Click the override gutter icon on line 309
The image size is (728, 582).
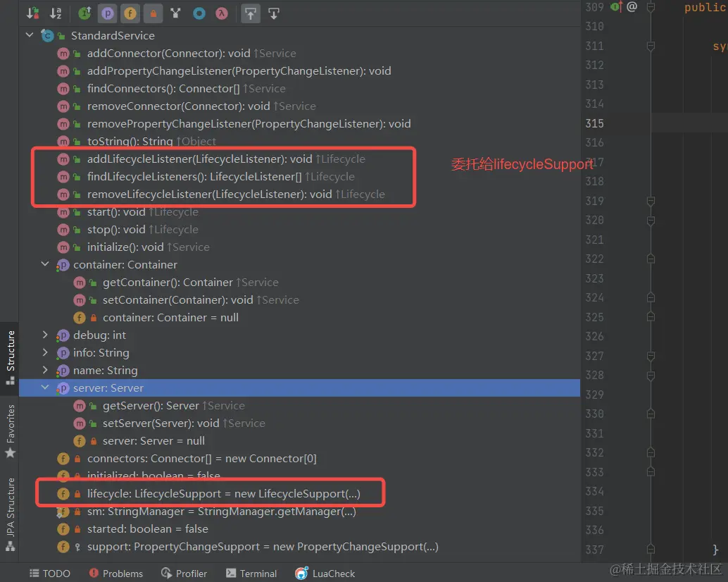[616, 6]
